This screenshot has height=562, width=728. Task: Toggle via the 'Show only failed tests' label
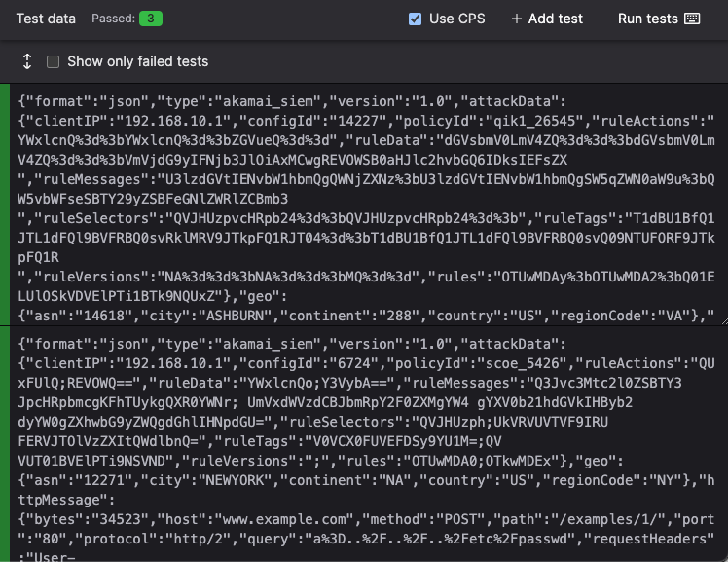(x=137, y=61)
